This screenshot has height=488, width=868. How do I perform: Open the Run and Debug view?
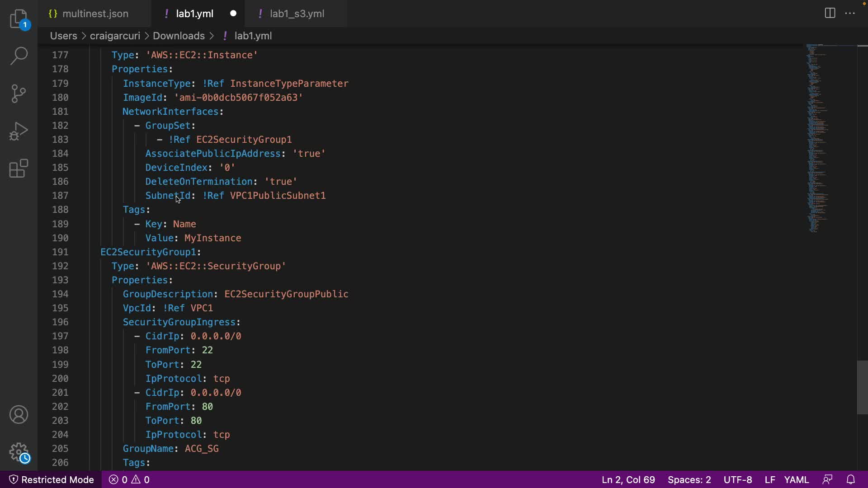(x=19, y=131)
